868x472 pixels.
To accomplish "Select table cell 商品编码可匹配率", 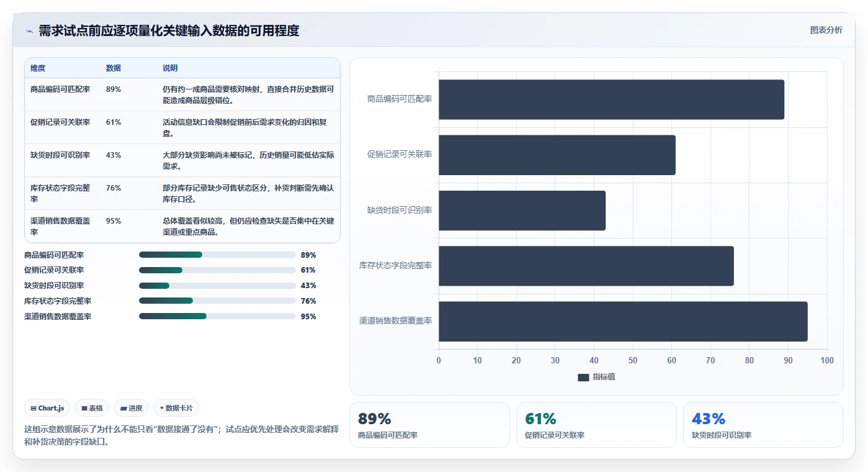I will click(x=60, y=89).
